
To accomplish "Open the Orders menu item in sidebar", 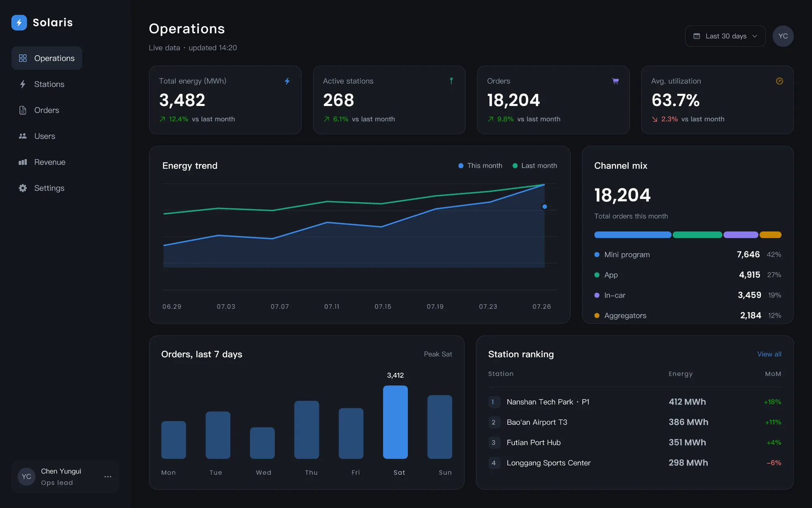I will 47,110.
